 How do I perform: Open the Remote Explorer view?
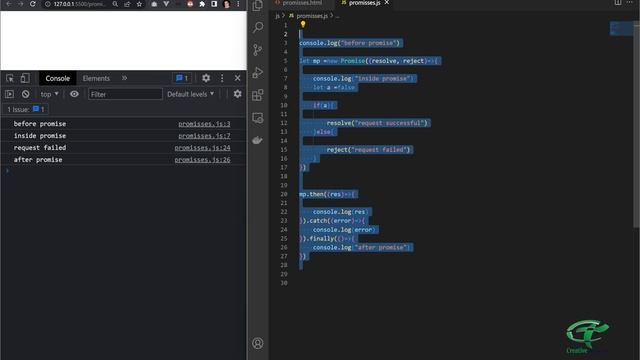click(x=258, y=118)
